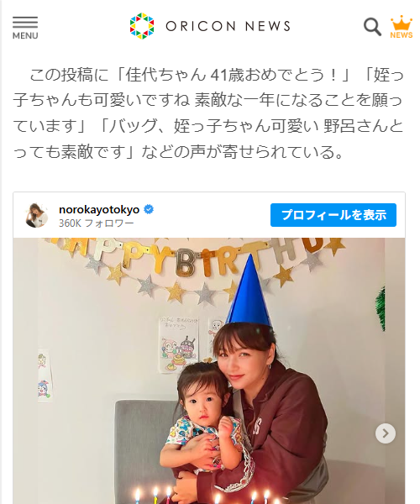Screen dimensions: 420x504
Task: Open the norokayotokyo username link
Action: [x=99, y=209]
